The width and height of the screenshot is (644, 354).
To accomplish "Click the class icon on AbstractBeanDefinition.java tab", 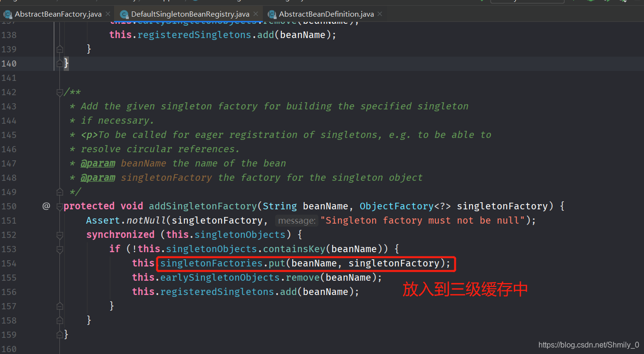I will [272, 14].
